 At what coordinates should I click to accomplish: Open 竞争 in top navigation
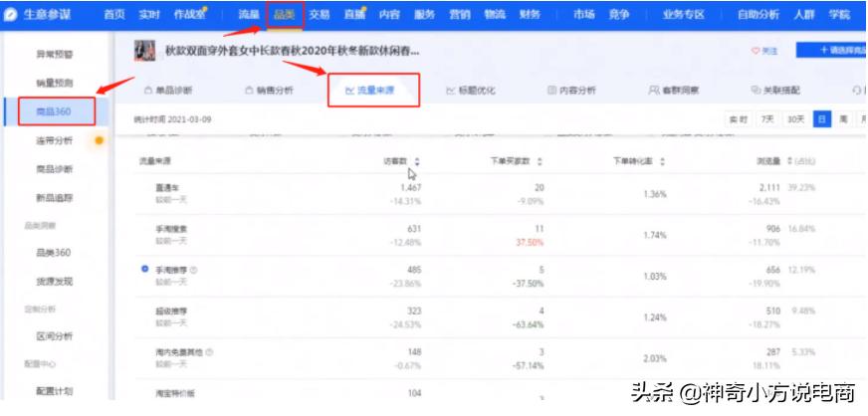click(x=618, y=15)
